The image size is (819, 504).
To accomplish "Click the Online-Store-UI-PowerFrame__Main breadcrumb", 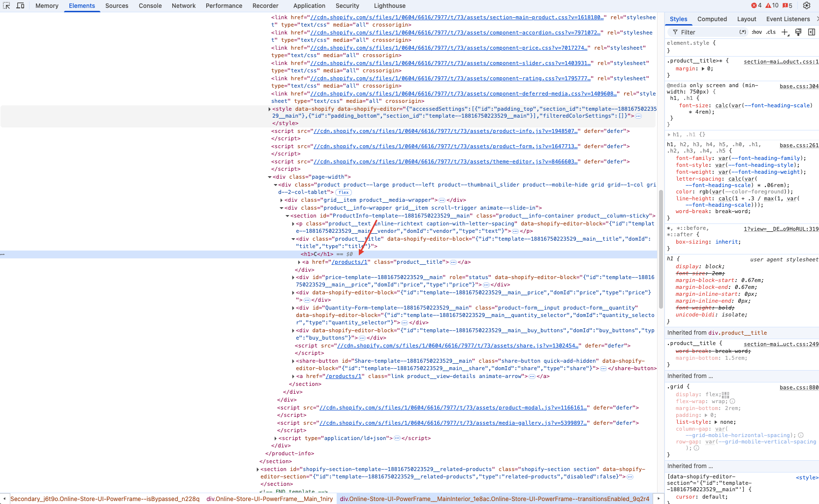I will (x=270, y=499).
